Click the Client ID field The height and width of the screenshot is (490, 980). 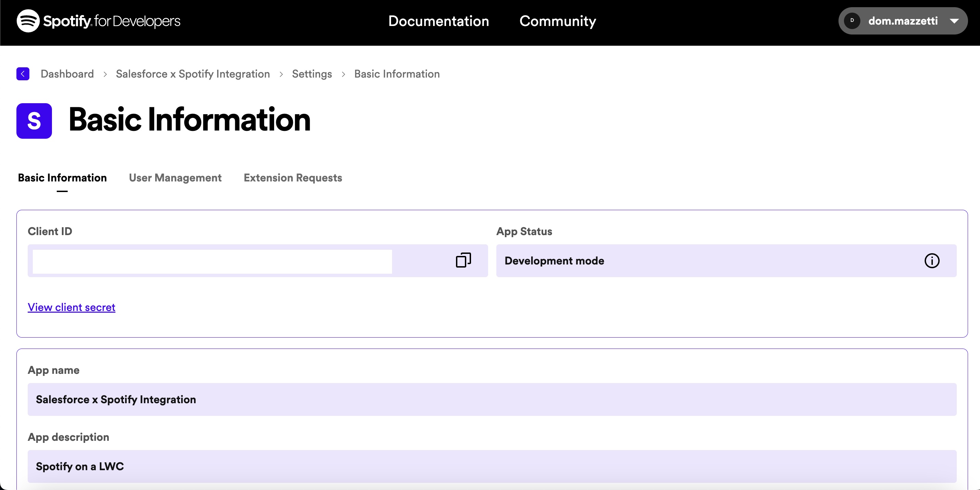coord(258,261)
